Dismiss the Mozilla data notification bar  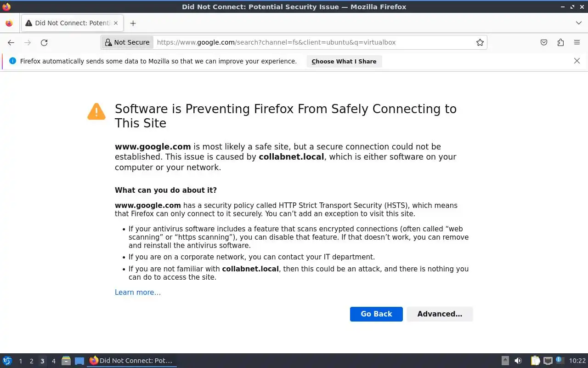577,61
